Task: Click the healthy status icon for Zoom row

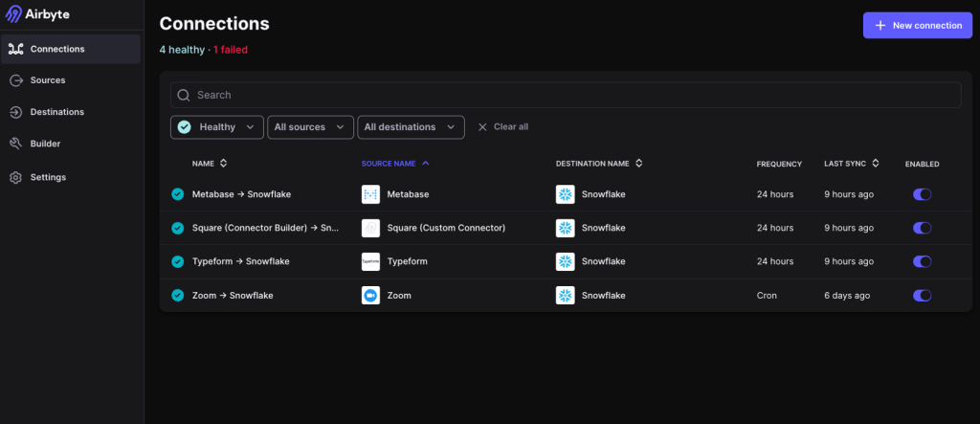Action: point(177,295)
